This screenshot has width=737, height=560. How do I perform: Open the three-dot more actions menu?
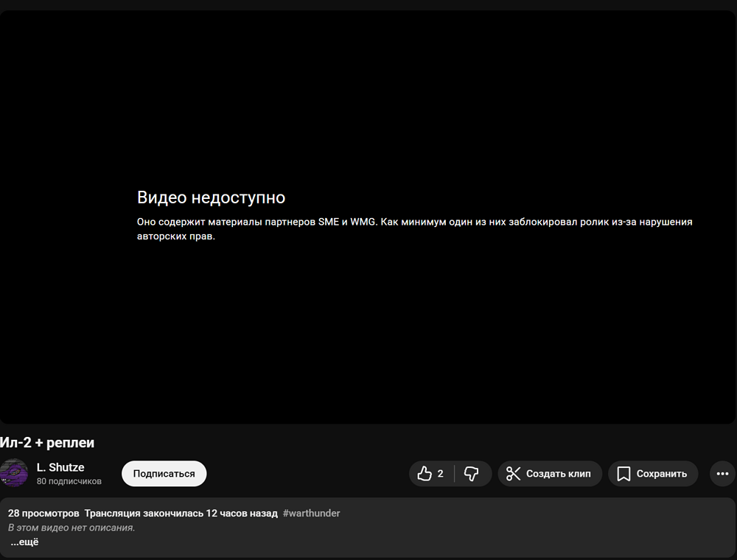[x=722, y=474]
